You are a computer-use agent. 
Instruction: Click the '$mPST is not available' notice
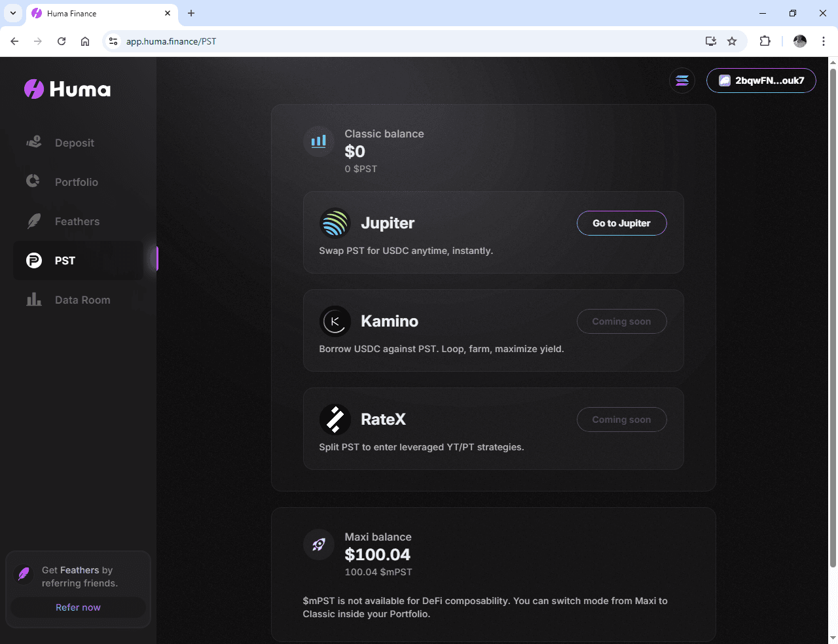pos(485,607)
